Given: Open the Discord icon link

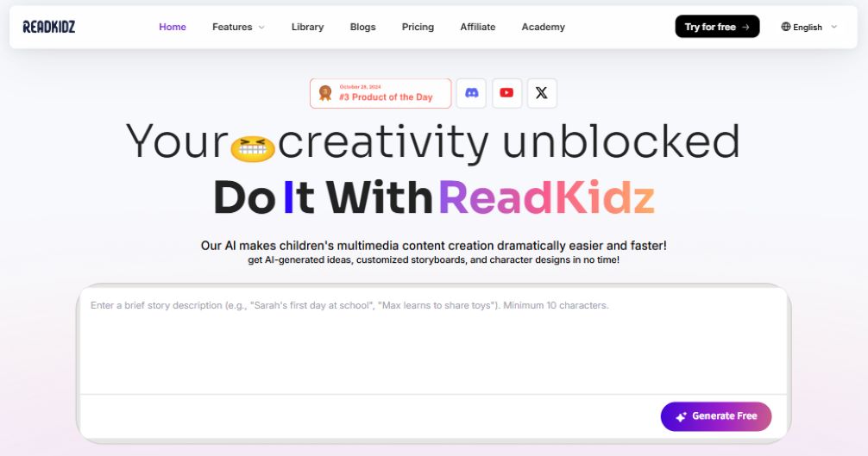Looking at the screenshot, I should coord(471,93).
